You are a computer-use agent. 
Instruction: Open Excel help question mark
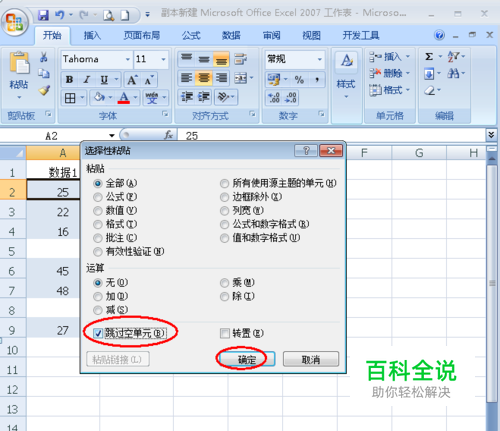pos(439,35)
